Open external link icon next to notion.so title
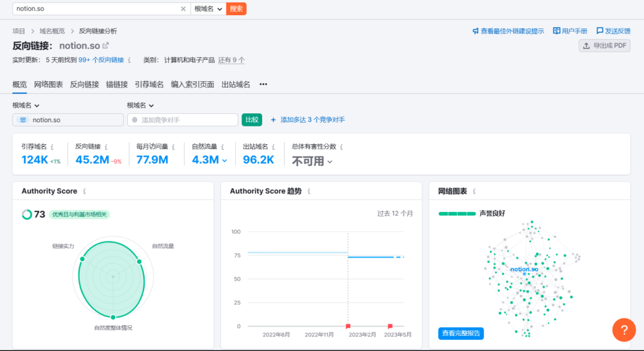 106,45
